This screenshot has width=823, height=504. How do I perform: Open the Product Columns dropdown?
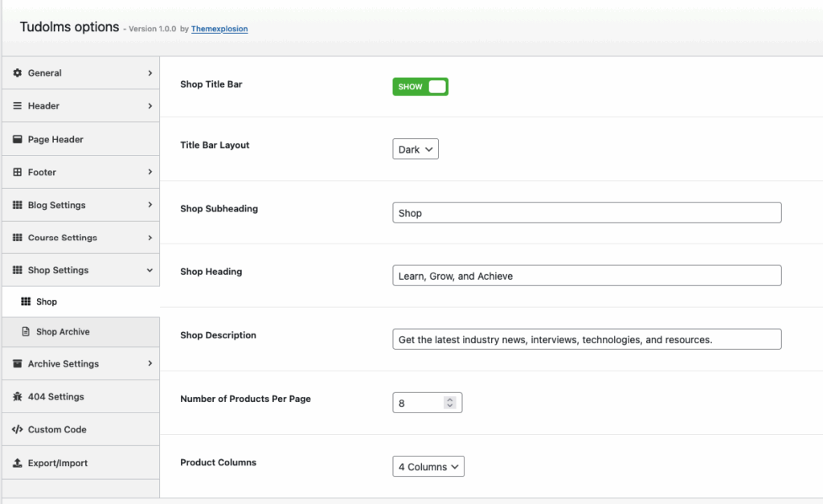428,467
